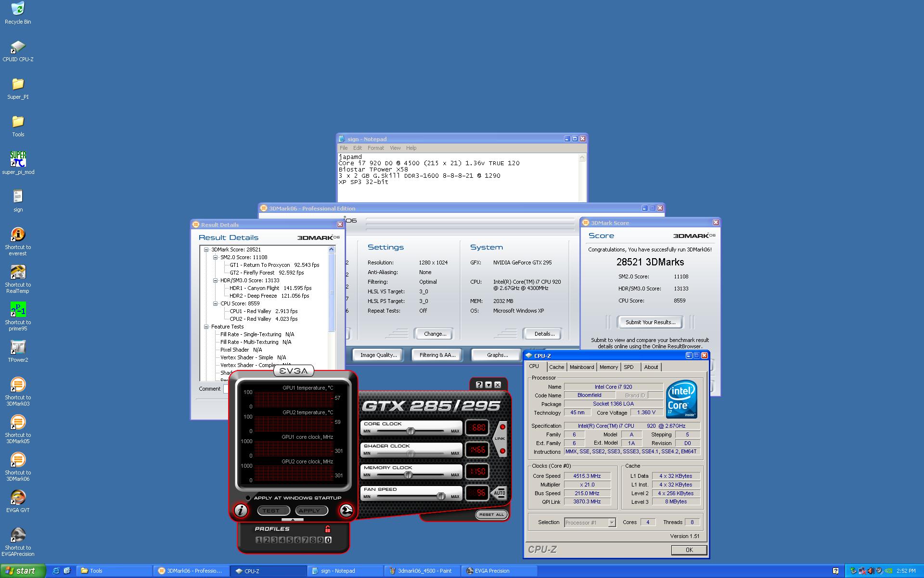
Task: Launch Shortcut to 3DMark05 icon
Action: (x=18, y=429)
